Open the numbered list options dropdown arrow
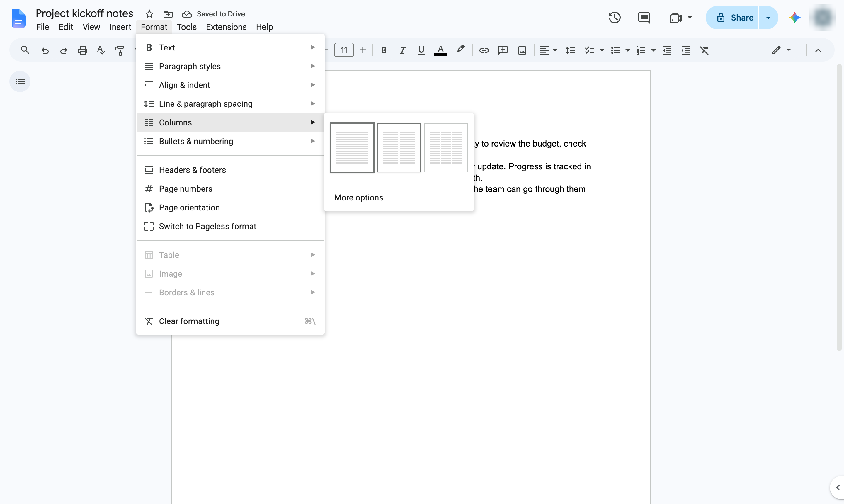The width and height of the screenshot is (844, 504). point(653,51)
